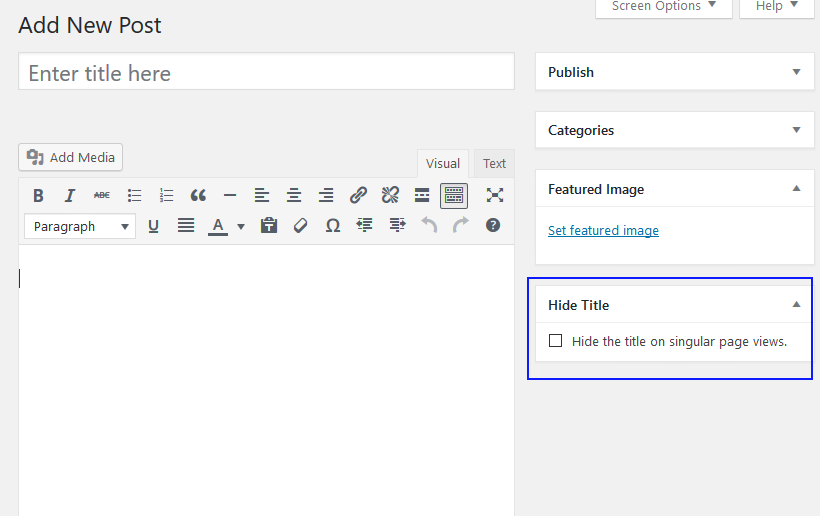Expand the Publish panel
This screenshot has width=820, height=516.
point(796,72)
